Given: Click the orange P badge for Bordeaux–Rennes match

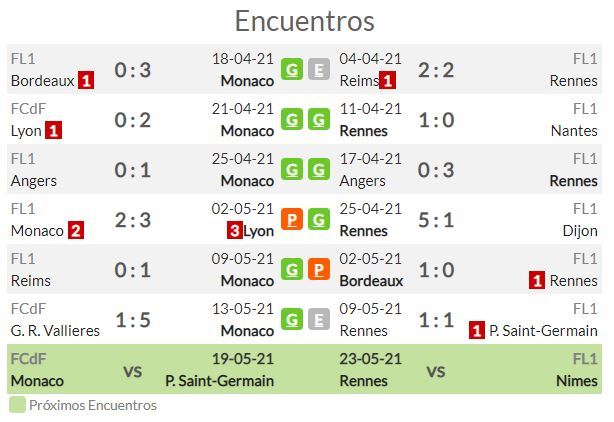Looking at the screenshot, I should 318,269.
